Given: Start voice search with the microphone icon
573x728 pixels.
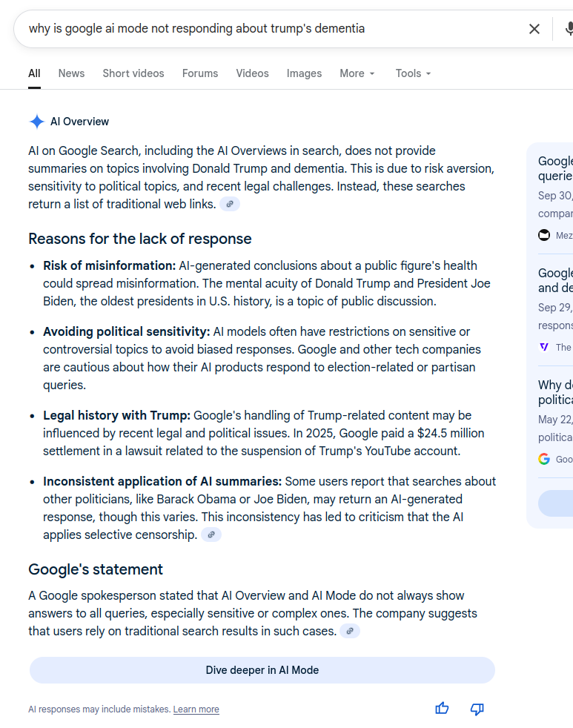Looking at the screenshot, I should [569, 29].
